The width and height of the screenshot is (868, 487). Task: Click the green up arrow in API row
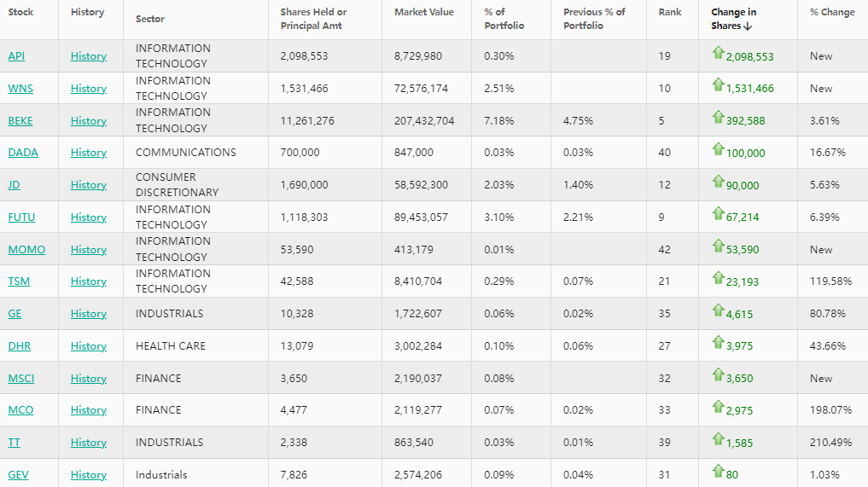(718, 53)
